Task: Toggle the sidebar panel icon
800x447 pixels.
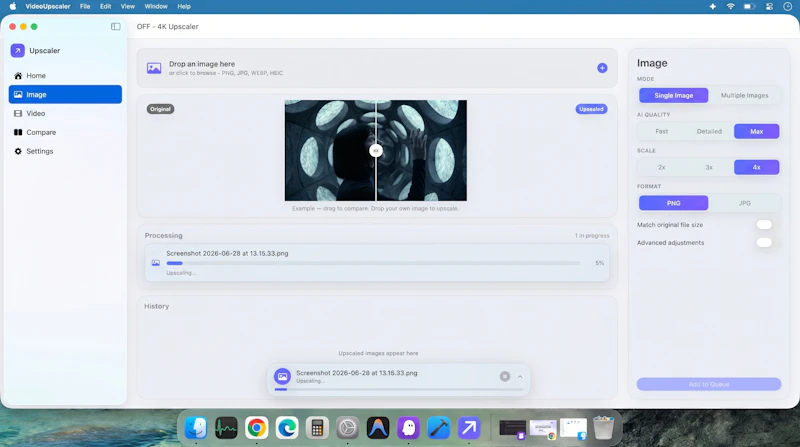Action: tap(116, 27)
